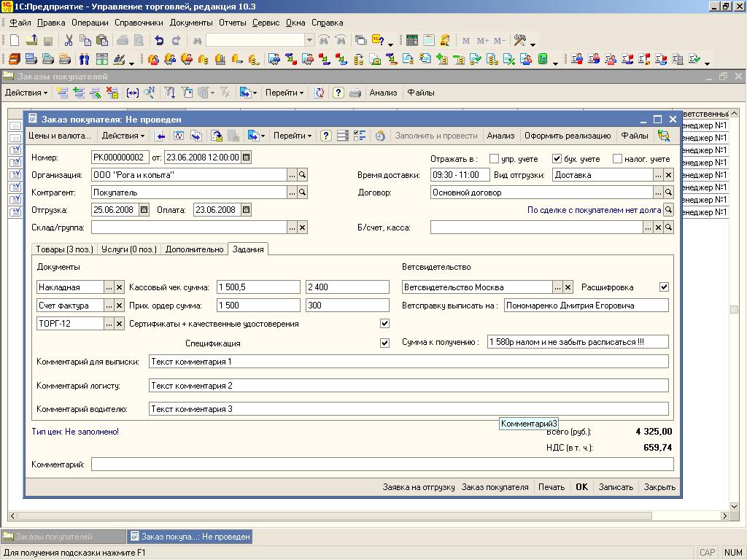Click the vertical scrollbar of the orders list
Image resolution: width=747 pixels, height=560 pixels.
[x=734, y=309]
